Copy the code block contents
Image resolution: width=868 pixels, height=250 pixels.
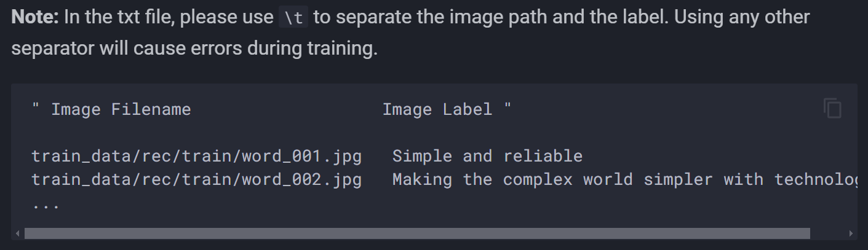[x=832, y=108]
